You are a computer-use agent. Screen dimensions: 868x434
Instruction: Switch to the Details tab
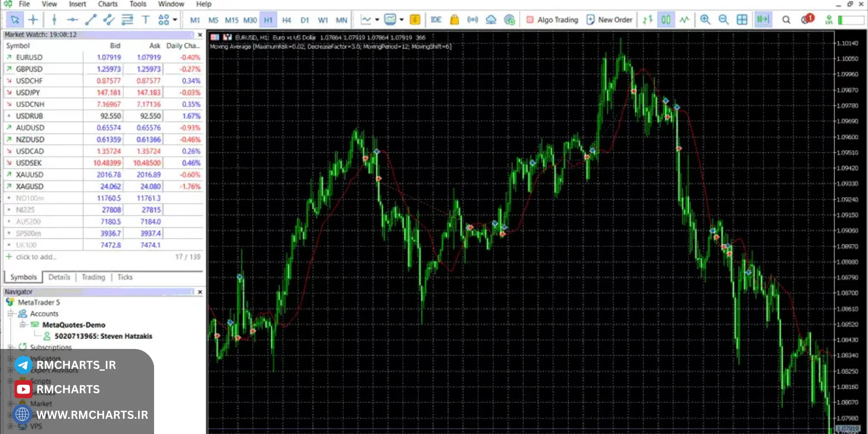point(59,277)
